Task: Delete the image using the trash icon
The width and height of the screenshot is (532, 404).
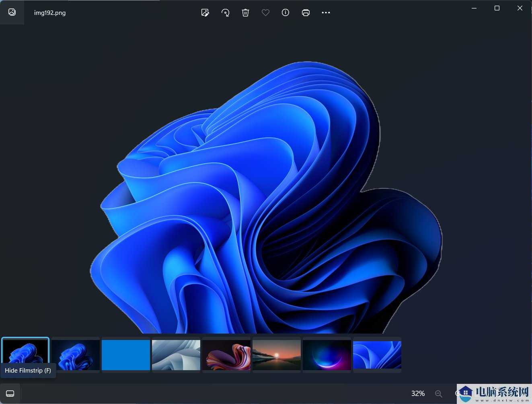Action: (245, 12)
